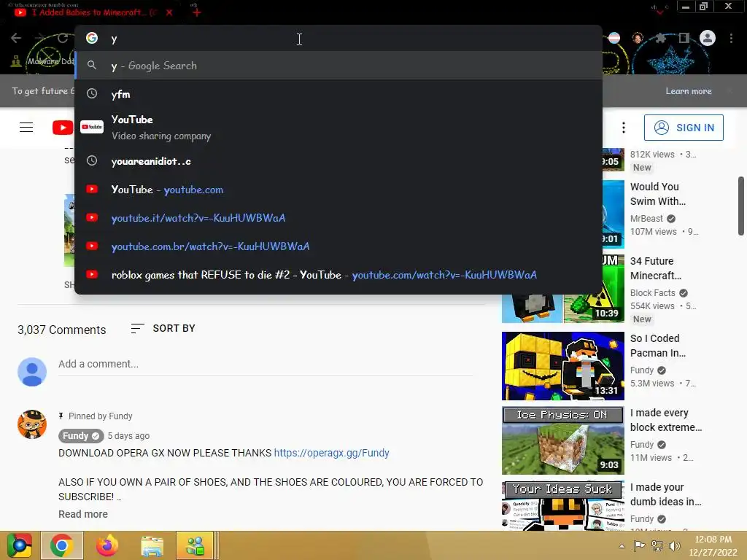Open the 'Your Ideas Suck' video thumbnail

(x=563, y=506)
